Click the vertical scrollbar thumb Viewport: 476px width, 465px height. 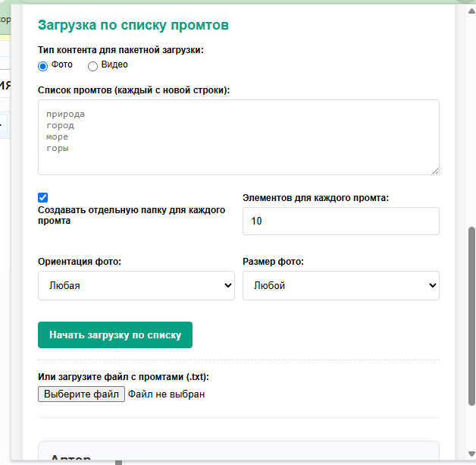pyautogui.click(x=471, y=319)
